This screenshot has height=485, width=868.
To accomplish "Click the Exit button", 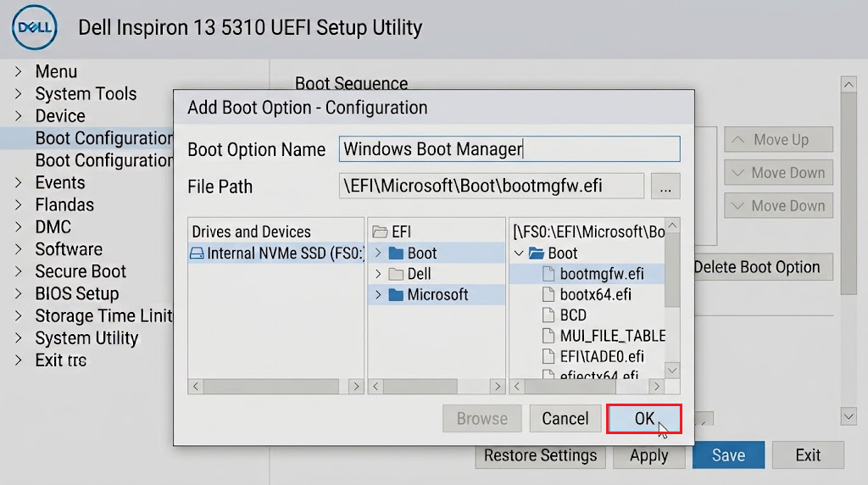I will [808, 455].
